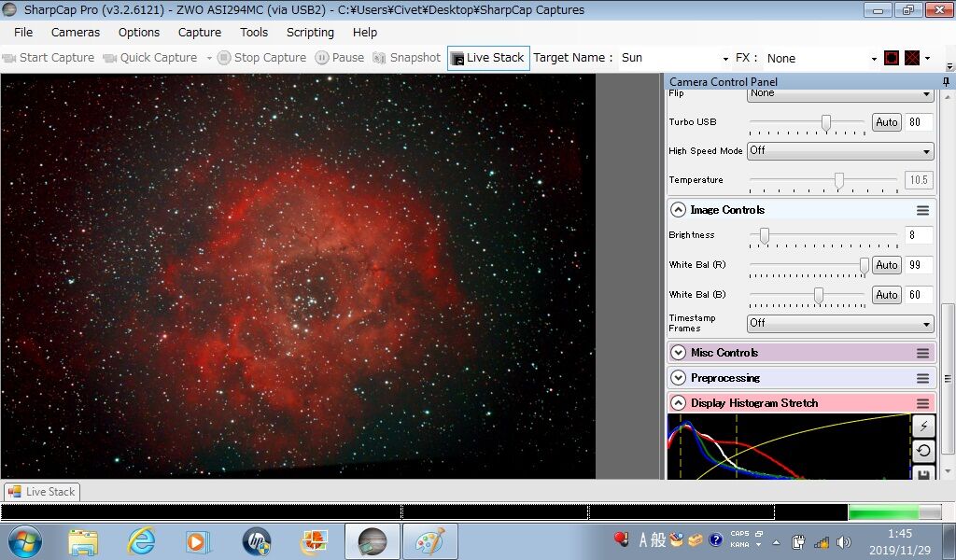This screenshot has width=956, height=560.
Task: Click Auto for White Bal (B)
Action: pyautogui.click(x=887, y=295)
